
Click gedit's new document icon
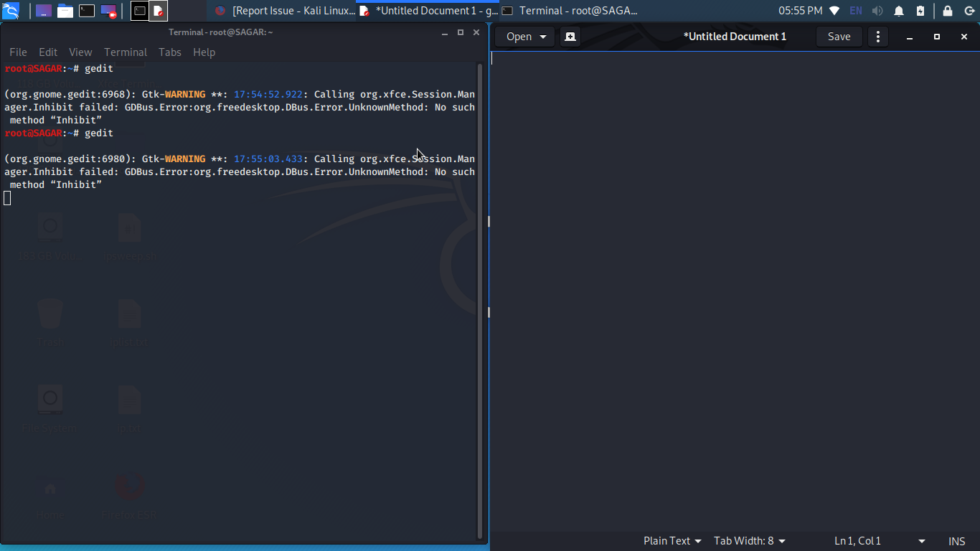point(570,37)
